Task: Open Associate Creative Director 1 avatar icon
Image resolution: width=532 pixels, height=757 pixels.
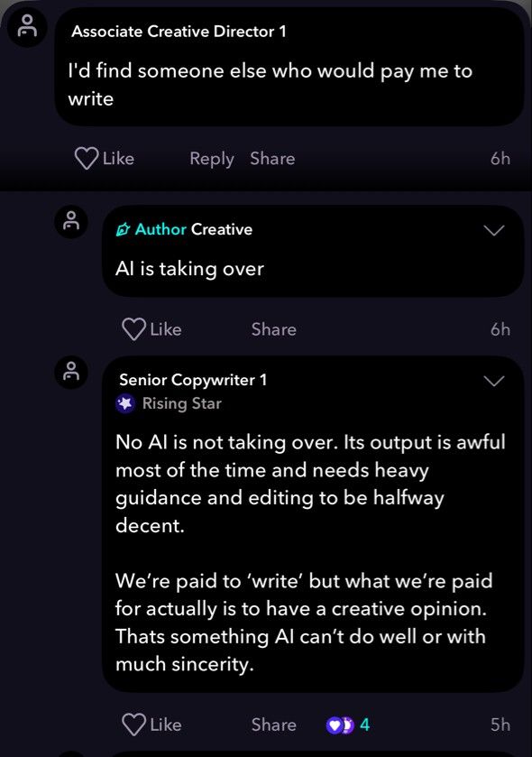Action: [x=27, y=26]
